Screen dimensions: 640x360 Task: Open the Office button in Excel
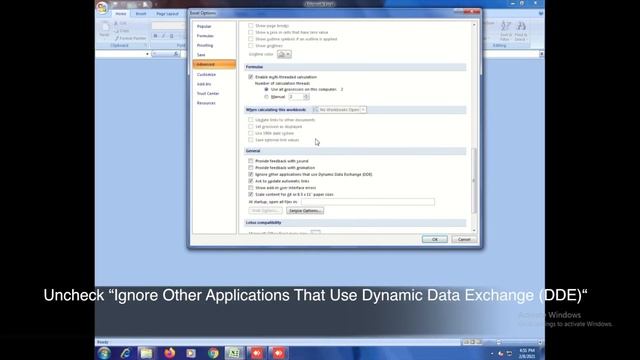(x=102, y=7)
